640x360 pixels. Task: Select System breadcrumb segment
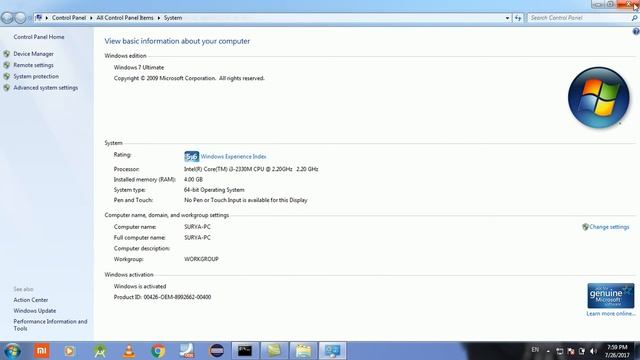tap(173, 18)
